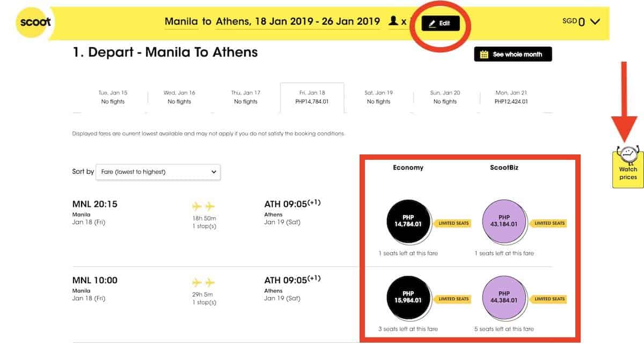
Task: Click the passenger count icon
Action: coord(393,21)
